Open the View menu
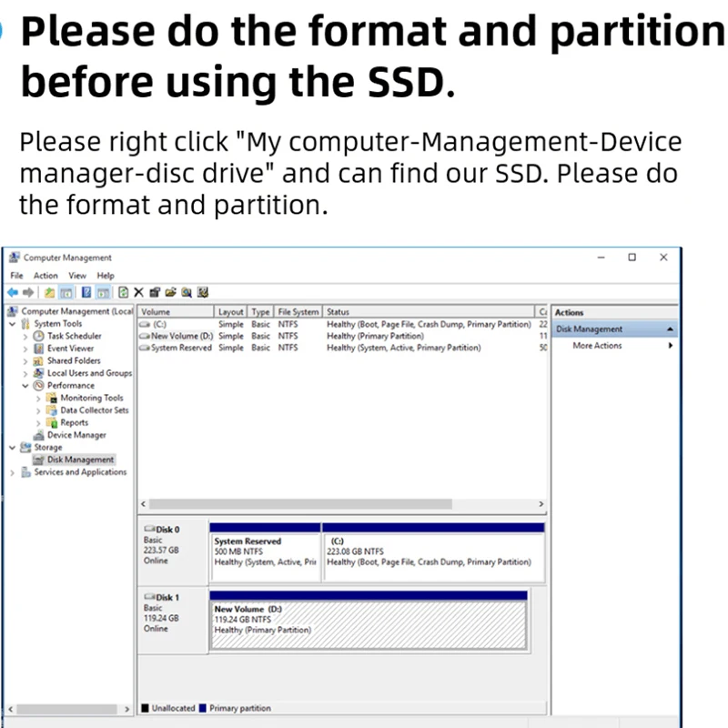 tap(77, 276)
